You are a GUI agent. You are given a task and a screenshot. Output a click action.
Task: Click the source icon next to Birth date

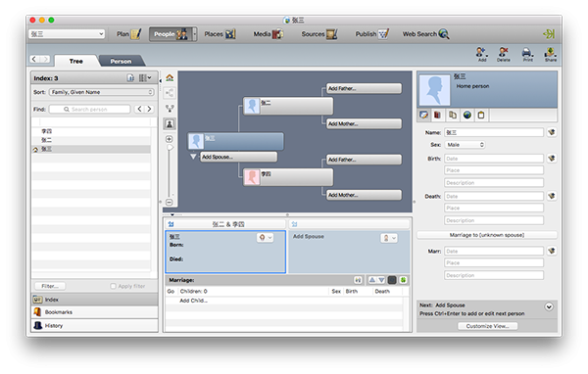pos(551,159)
